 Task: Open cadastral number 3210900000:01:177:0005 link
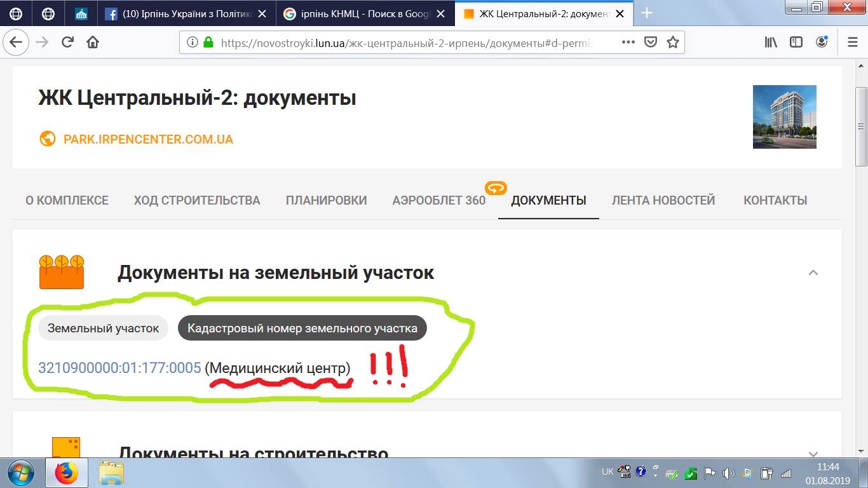tap(119, 367)
